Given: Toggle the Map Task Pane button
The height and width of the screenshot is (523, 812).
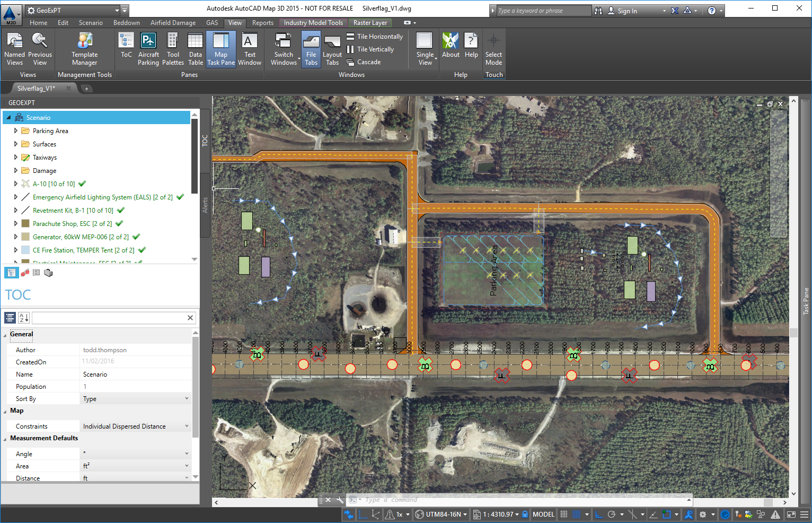Looking at the screenshot, I should 221,49.
